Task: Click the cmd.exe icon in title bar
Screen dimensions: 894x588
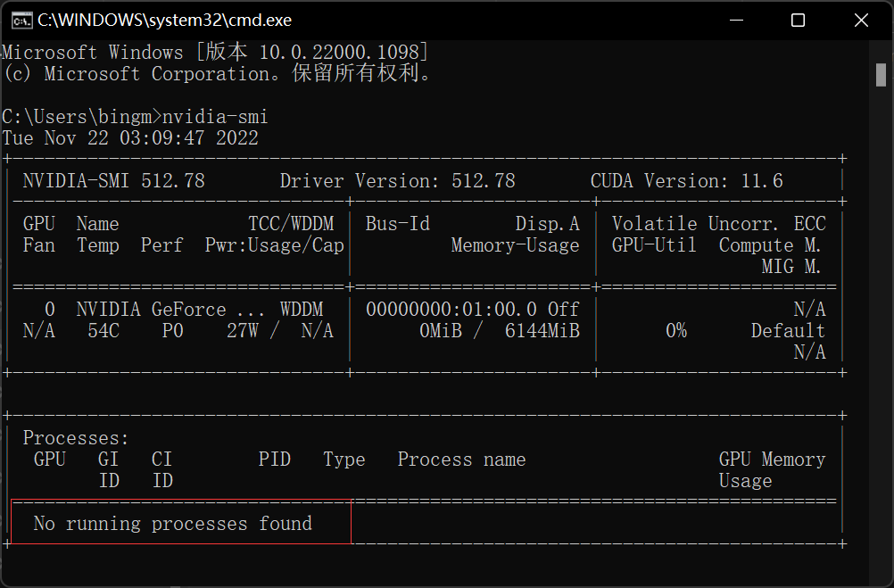Action: click(17, 20)
